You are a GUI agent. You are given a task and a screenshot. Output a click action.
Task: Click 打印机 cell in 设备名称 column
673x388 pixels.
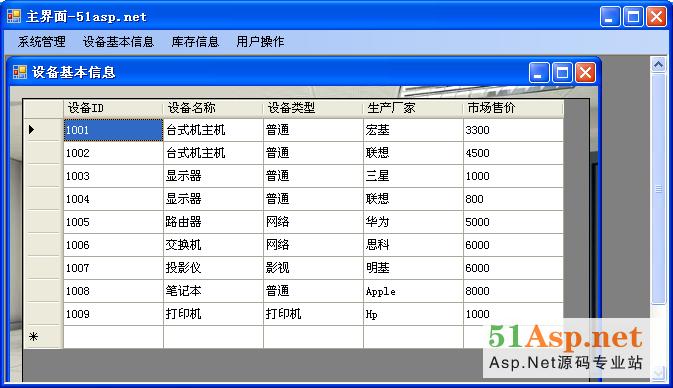[x=213, y=314]
